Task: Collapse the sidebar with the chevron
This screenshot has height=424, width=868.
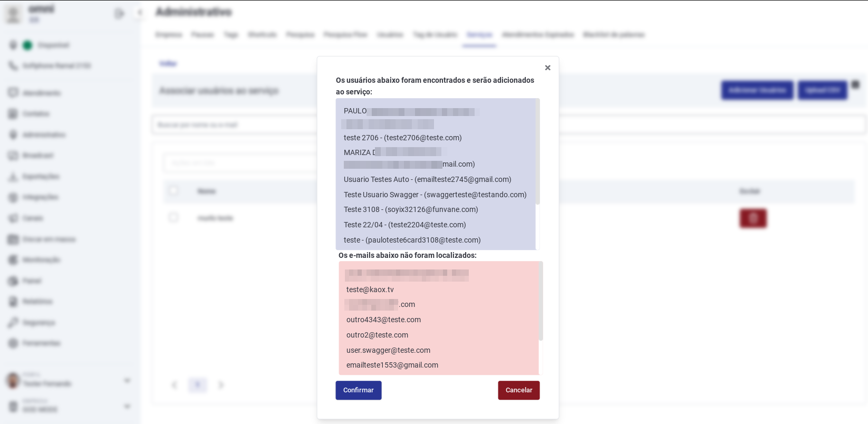Action: (x=140, y=13)
